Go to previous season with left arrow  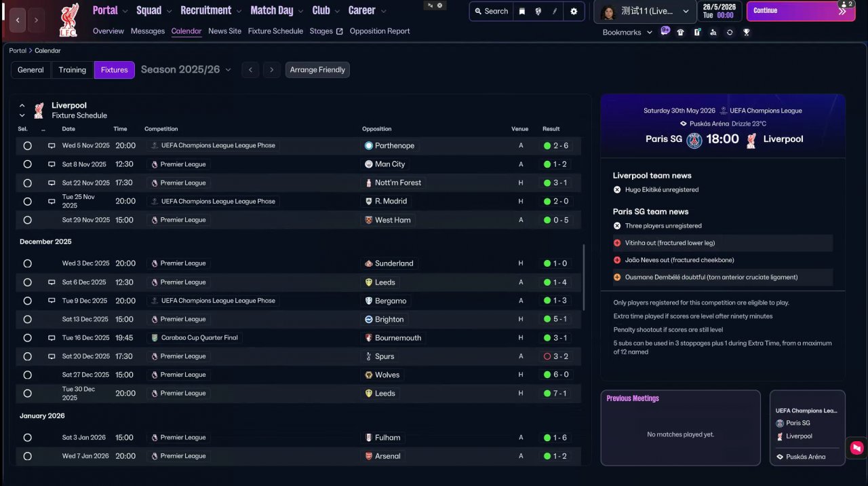(250, 70)
